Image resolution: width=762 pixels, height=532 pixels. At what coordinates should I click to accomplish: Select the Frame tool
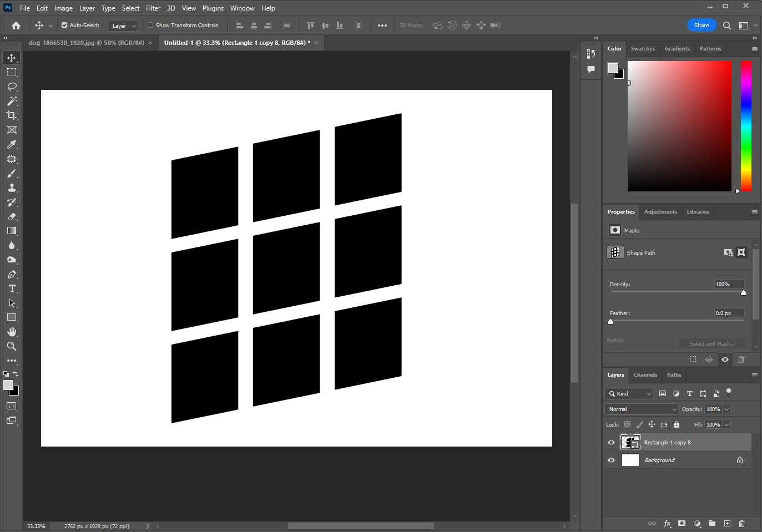point(12,130)
